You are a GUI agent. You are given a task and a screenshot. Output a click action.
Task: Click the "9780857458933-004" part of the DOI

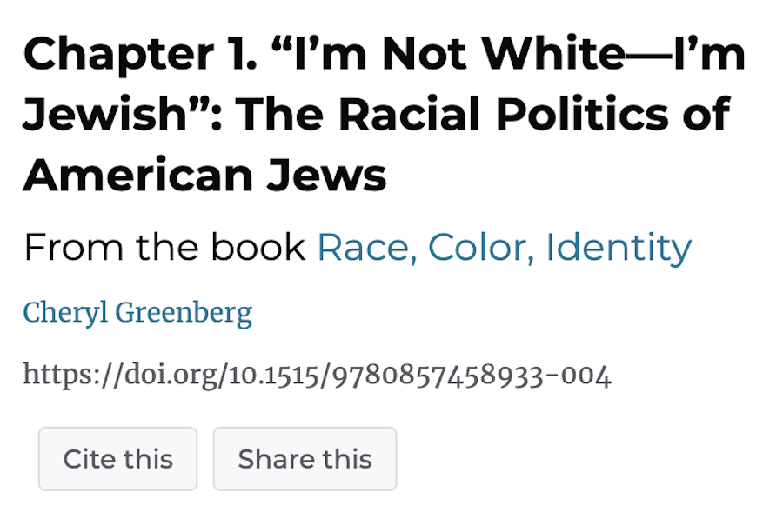[x=472, y=375]
